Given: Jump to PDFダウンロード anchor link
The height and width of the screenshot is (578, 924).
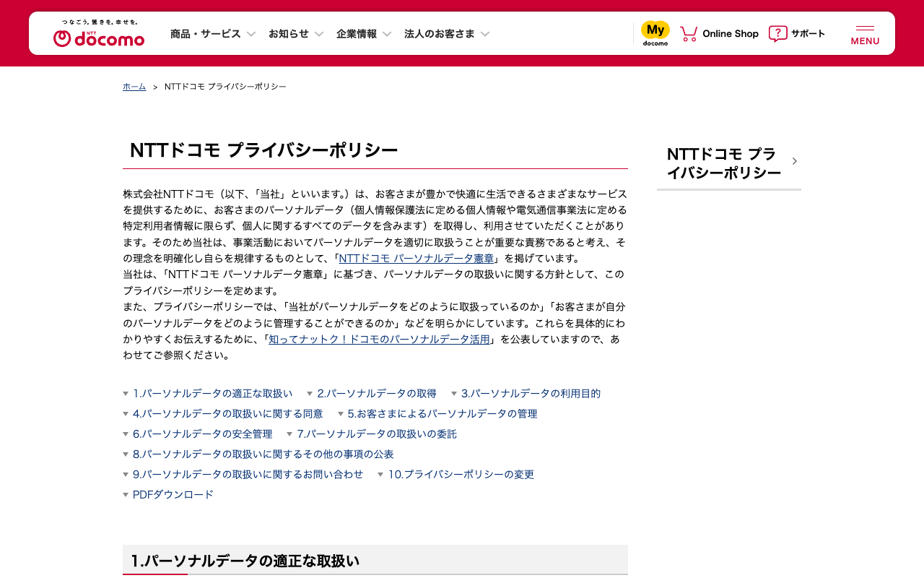Looking at the screenshot, I should point(168,495).
